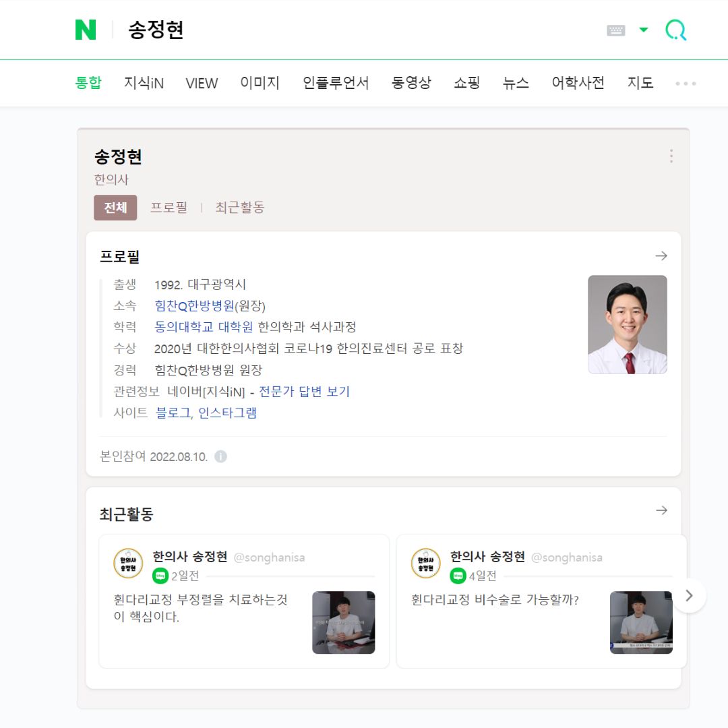728x728 pixels.
Task: Open the 쇼핑 tab
Action: 466,83
